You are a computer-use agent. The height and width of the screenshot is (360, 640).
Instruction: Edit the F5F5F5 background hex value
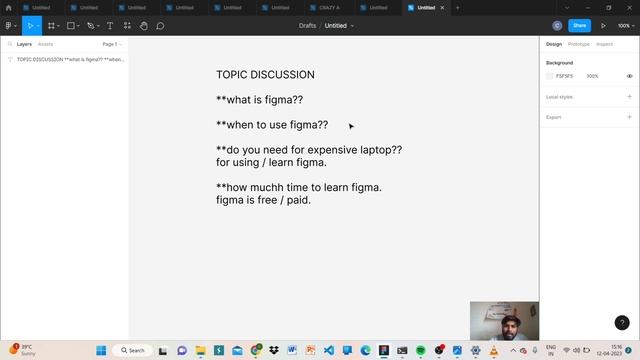click(564, 76)
